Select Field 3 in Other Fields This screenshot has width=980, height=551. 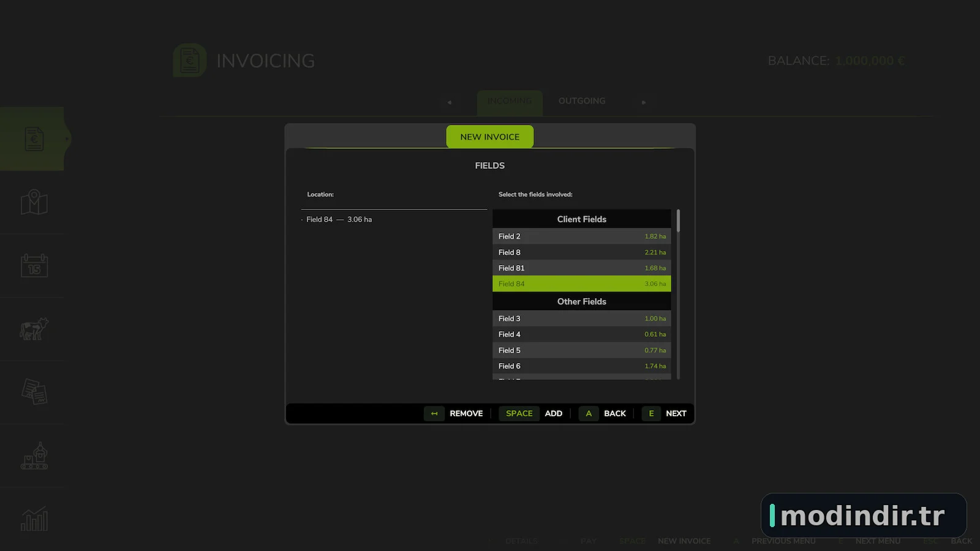coord(582,318)
